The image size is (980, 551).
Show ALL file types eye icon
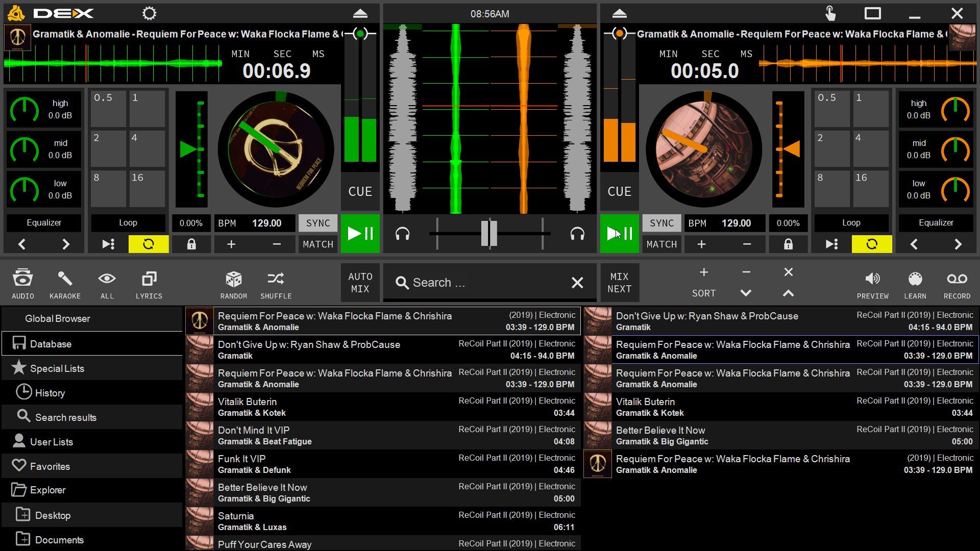pyautogui.click(x=107, y=284)
